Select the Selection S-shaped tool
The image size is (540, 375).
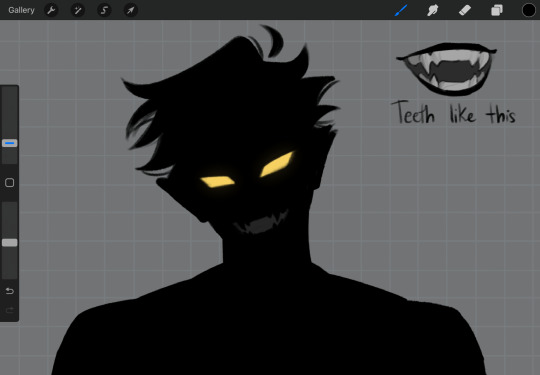104,10
